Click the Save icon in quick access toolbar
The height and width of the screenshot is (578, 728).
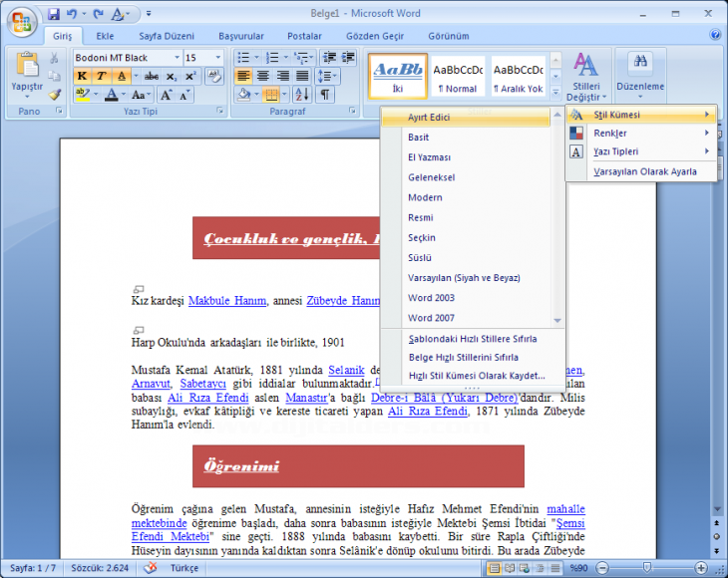54,14
